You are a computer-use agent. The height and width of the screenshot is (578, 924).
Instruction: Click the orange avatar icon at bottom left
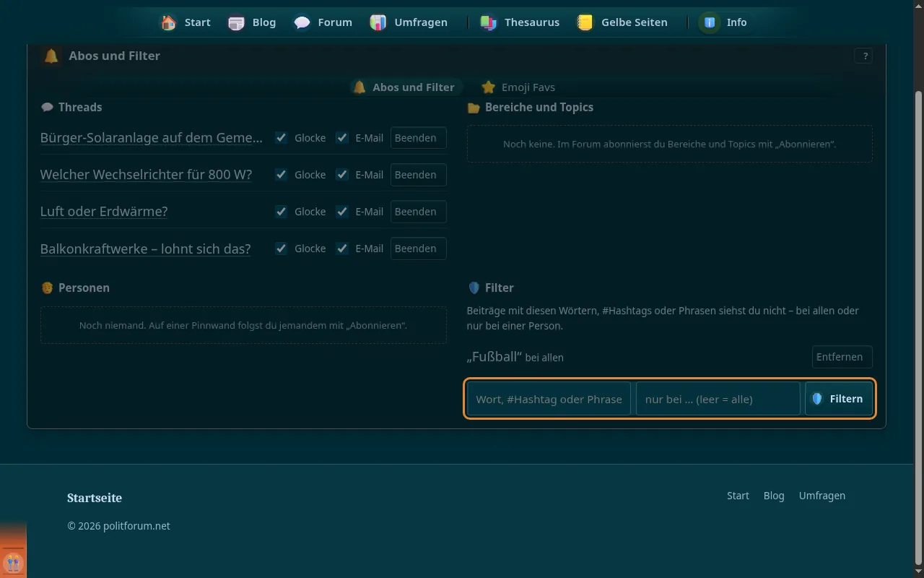tap(13, 562)
